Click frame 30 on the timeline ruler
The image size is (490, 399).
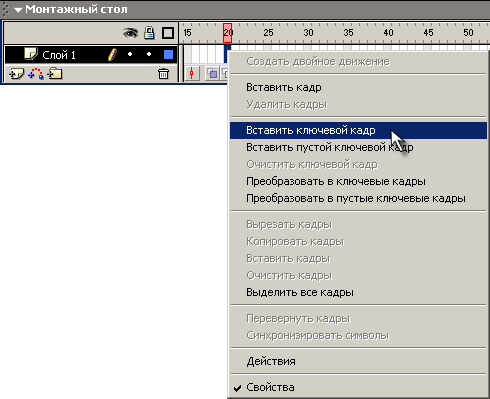click(308, 33)
